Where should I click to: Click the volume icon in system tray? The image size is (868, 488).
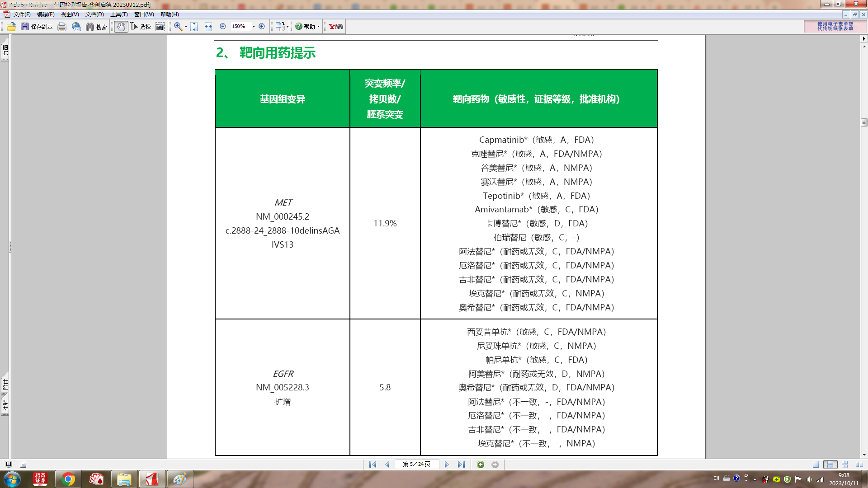point(809,479)
